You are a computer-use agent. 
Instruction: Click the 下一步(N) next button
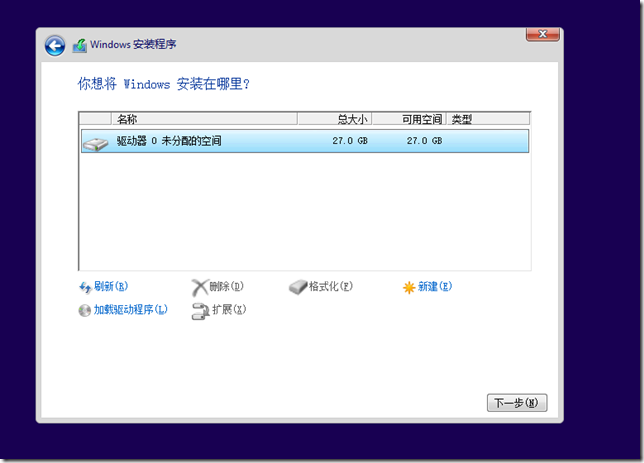[x=517, y=403]
